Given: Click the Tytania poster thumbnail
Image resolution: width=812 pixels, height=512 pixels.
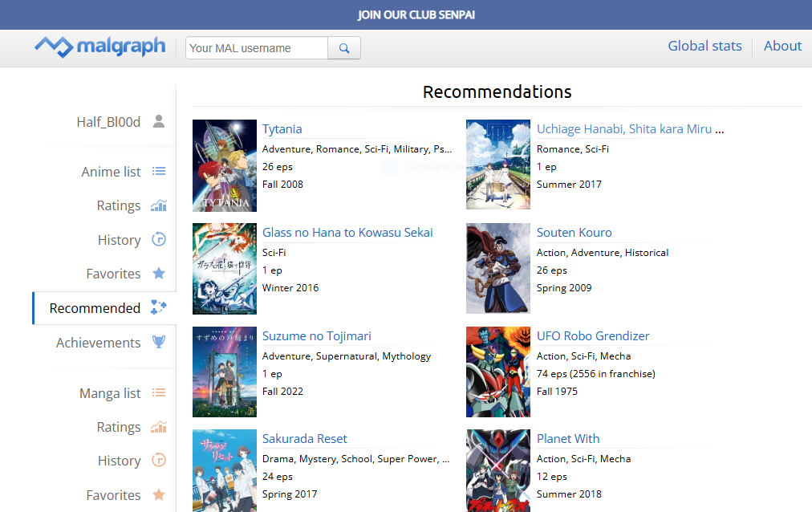Looking at the screenshot, I should 225,165.
